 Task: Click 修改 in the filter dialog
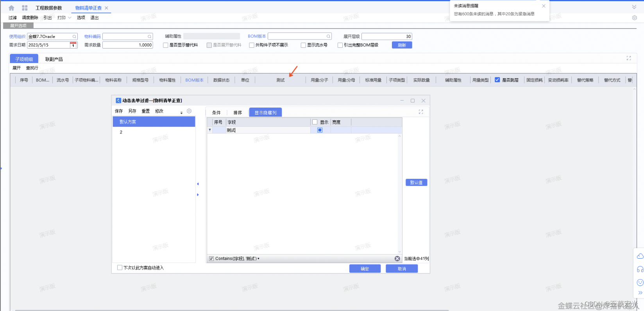[x=159, y=111]
